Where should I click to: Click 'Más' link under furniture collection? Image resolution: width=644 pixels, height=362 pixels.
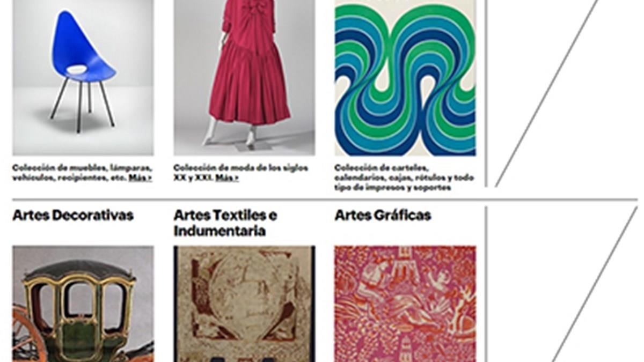pyautogui.click(x=140, y=178)
